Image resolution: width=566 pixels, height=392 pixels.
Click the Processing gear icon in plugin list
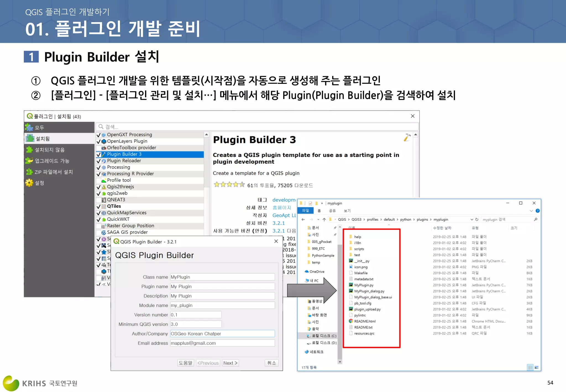104,167
